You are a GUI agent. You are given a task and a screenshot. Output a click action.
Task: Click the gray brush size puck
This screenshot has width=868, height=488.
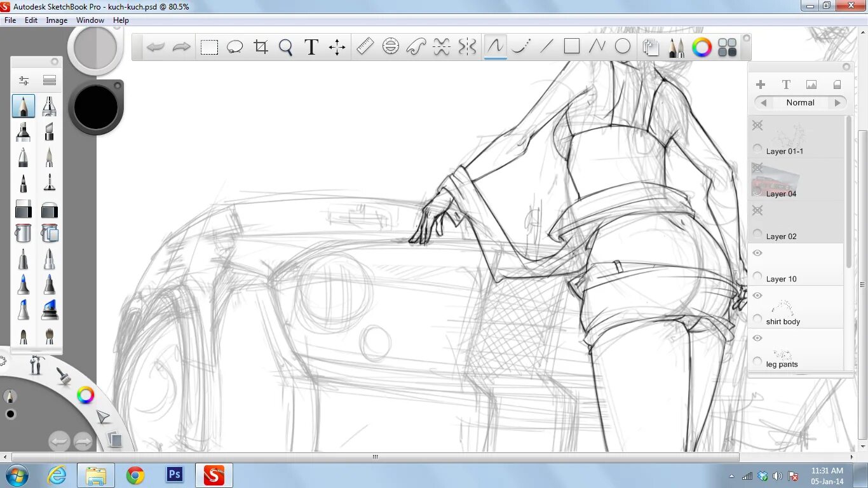pyautogui.click(x=95, y=48)
